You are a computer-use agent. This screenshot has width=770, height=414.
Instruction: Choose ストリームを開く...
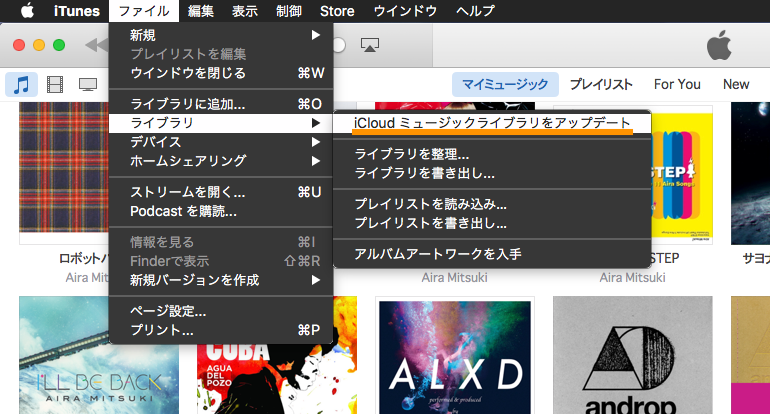click(221, 192)
